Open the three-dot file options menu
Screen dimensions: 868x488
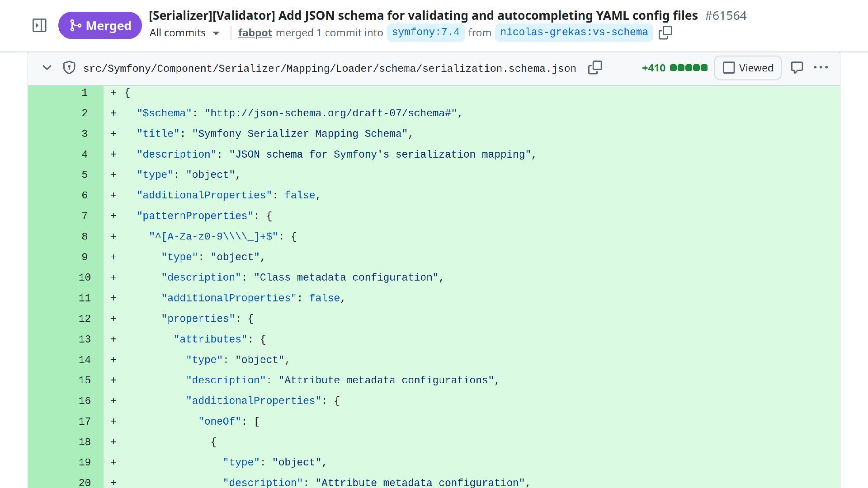coord(821,68)
